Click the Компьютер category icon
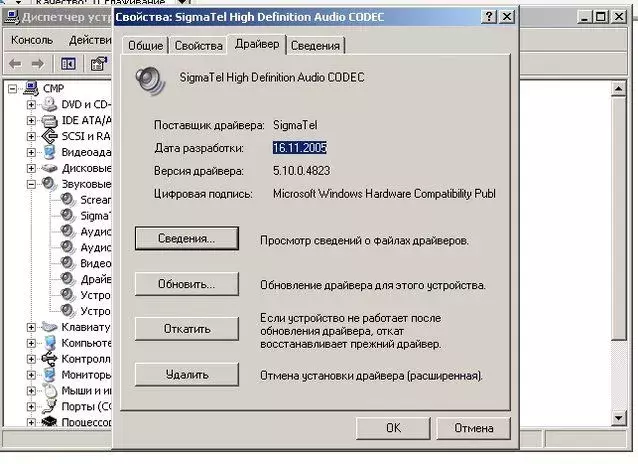 [50, 343]
